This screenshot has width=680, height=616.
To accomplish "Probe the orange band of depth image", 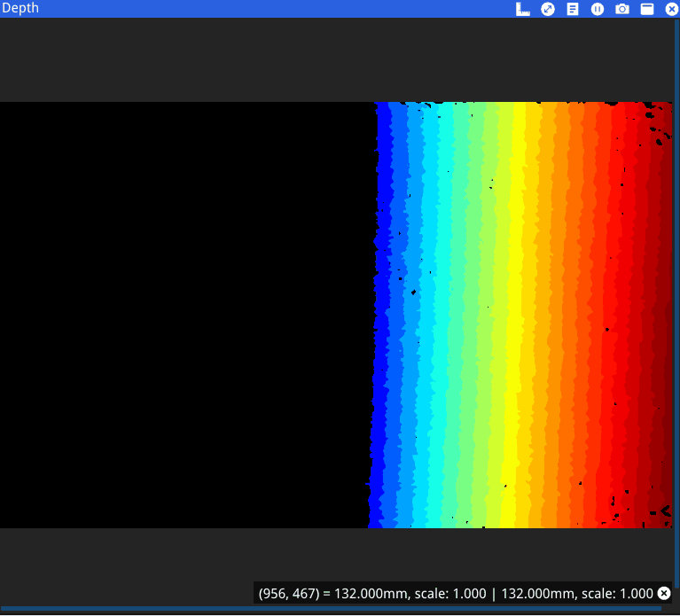I will 567,310.
